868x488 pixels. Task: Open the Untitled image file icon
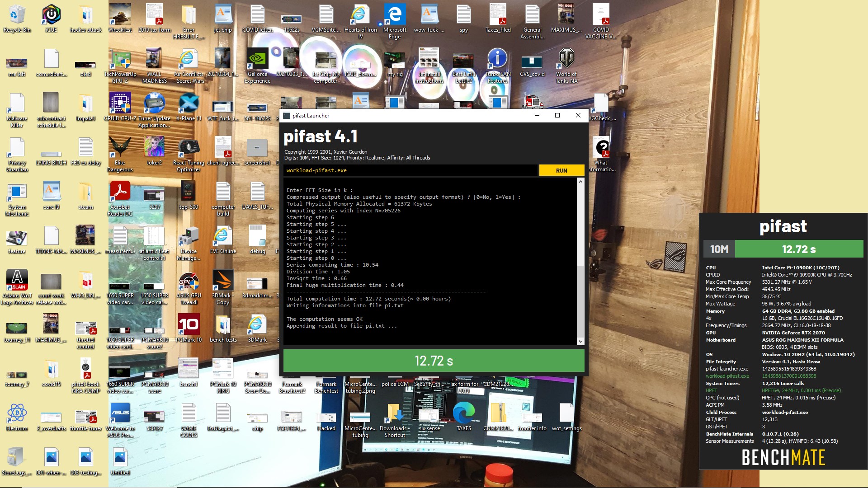(x=120, y=461)
